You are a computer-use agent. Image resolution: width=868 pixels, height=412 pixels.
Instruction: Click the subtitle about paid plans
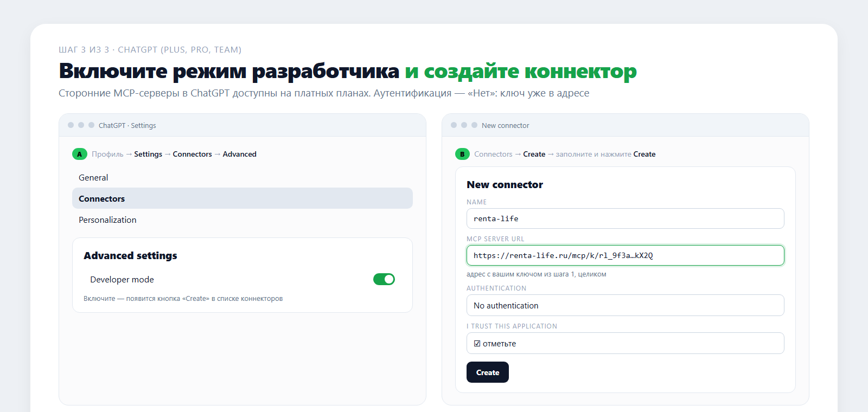click(324, 93)
